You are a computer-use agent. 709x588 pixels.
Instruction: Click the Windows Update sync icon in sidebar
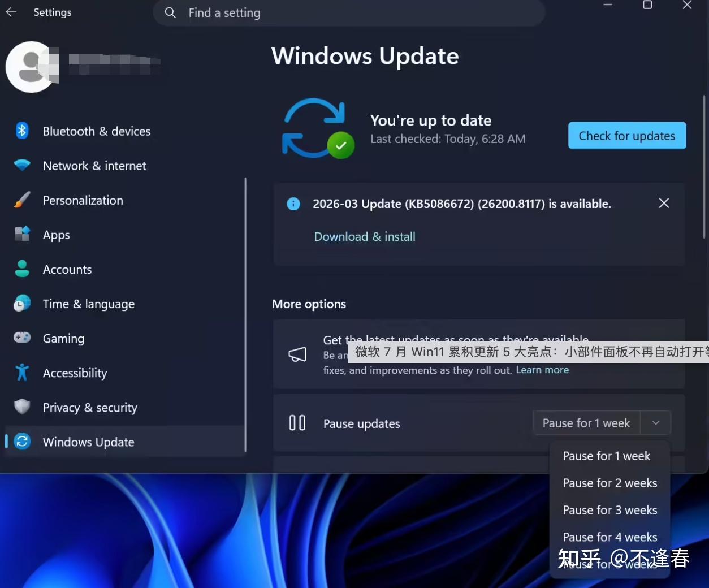click(22, 441)
